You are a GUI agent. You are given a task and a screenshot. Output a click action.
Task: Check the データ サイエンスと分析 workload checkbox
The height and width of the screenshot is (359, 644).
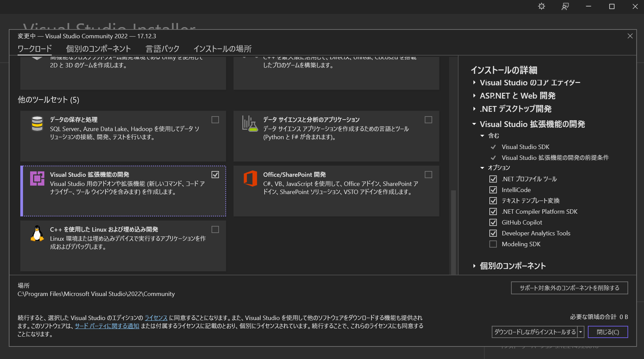point(428,120)
